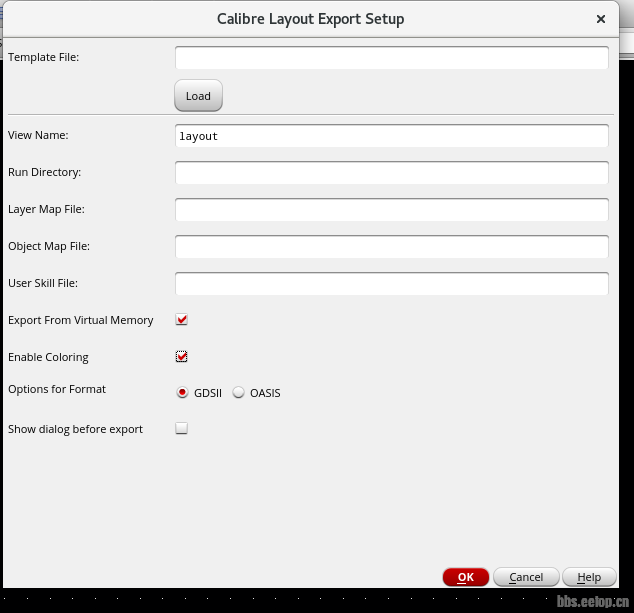
Task: Focus the User Skill File field
Action: click(391, 283)
